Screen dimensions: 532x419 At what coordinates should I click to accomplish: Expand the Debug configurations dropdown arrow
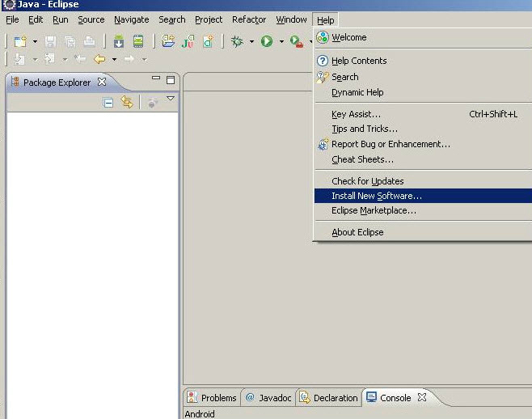tap(251, 41)
